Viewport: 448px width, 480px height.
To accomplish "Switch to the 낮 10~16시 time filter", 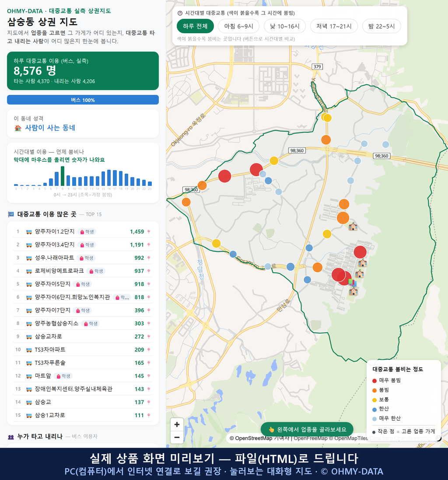I will click(x=285, y=26).
